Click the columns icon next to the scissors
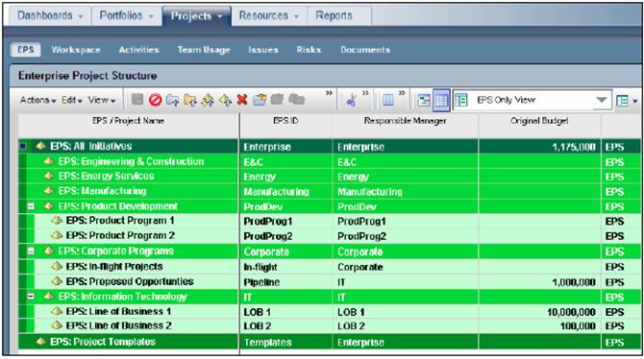The width and height of the screenshot is (644, 359). [x=388, y=100]
